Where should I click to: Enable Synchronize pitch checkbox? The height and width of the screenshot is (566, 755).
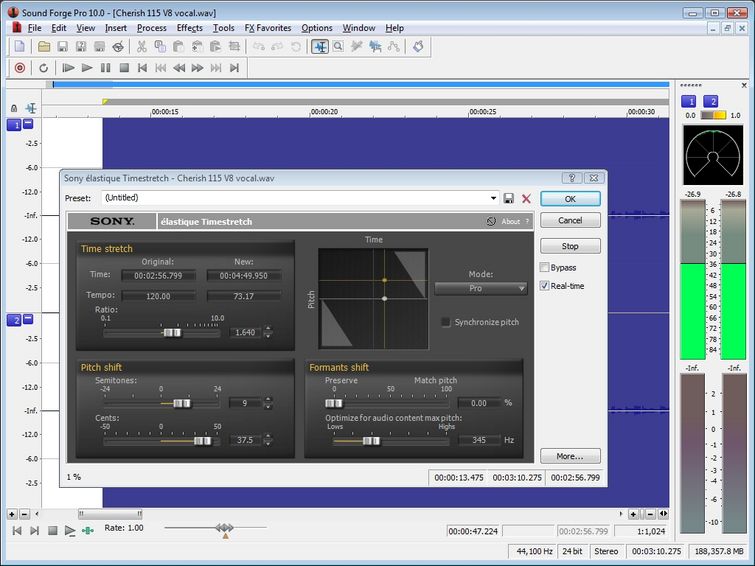pos(446,322)
